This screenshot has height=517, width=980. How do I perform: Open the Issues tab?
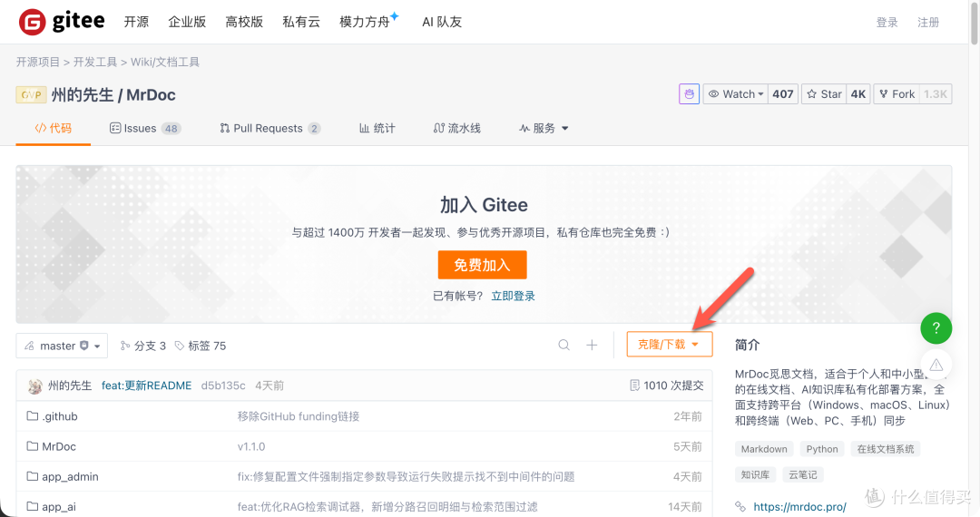click(x=145, y=128)
